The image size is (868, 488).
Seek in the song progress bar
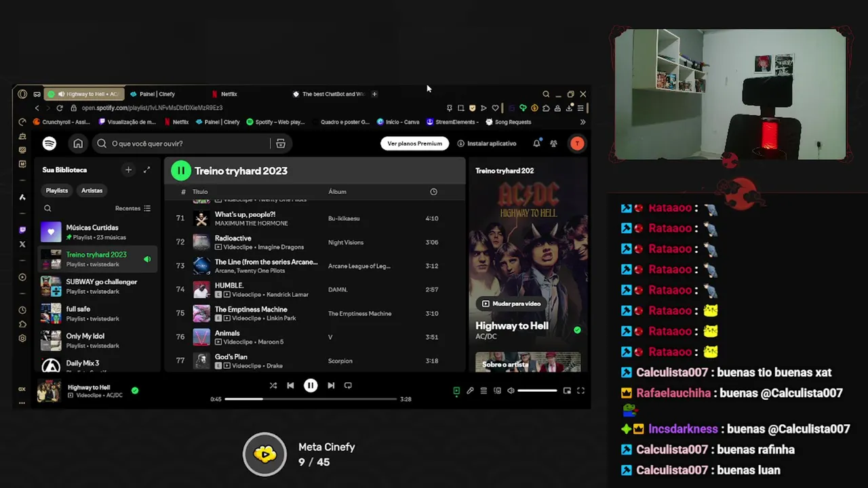click(311, 399)
